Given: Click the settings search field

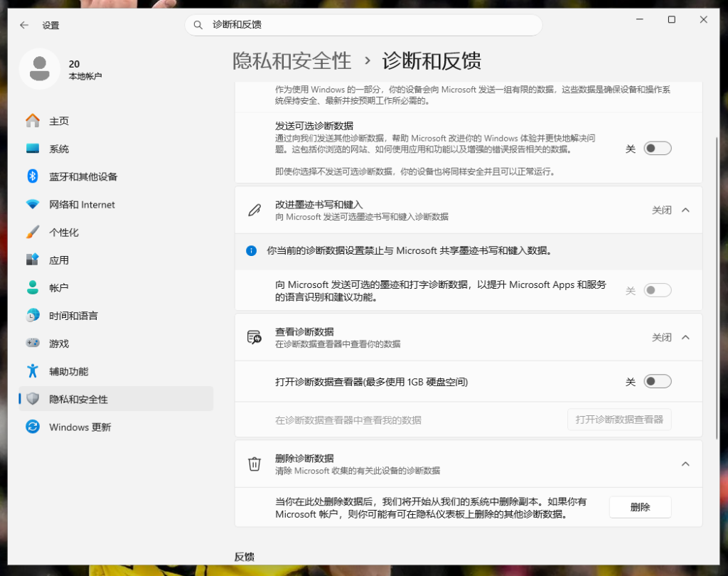Looking at the screenshot, I should tap(363, 25).
